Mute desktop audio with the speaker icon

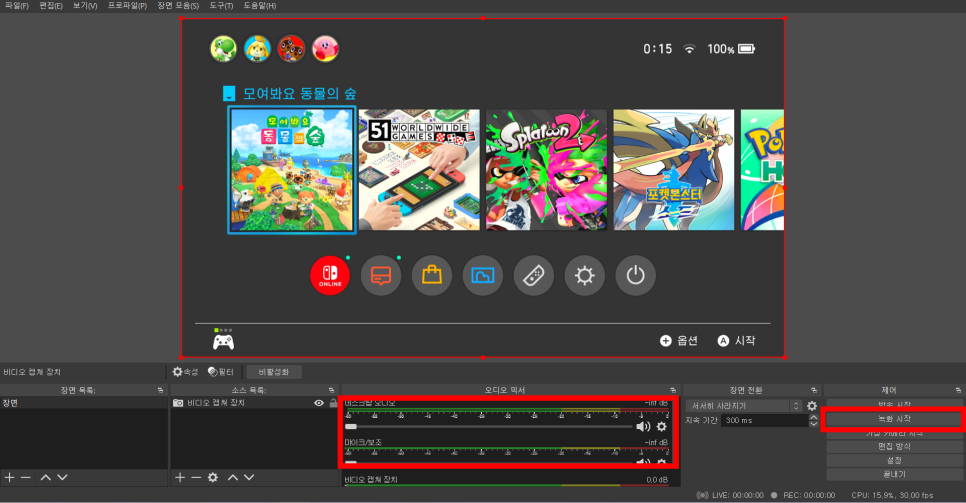point(643,427)
